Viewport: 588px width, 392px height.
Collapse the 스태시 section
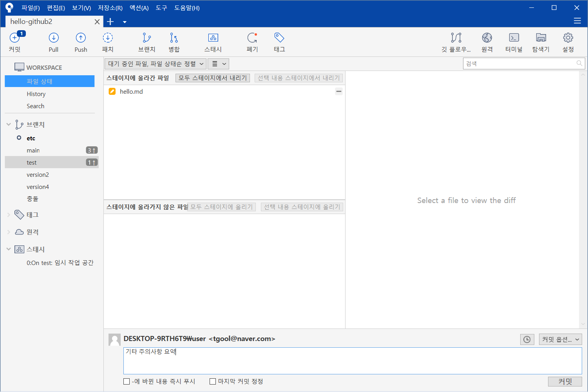coord(9,249)
